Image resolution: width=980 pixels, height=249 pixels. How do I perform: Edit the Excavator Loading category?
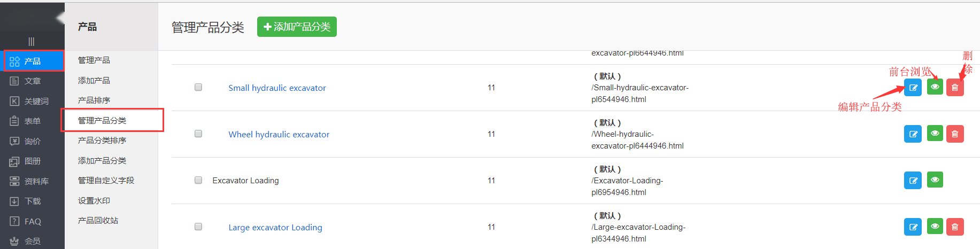tap(913, 181)
